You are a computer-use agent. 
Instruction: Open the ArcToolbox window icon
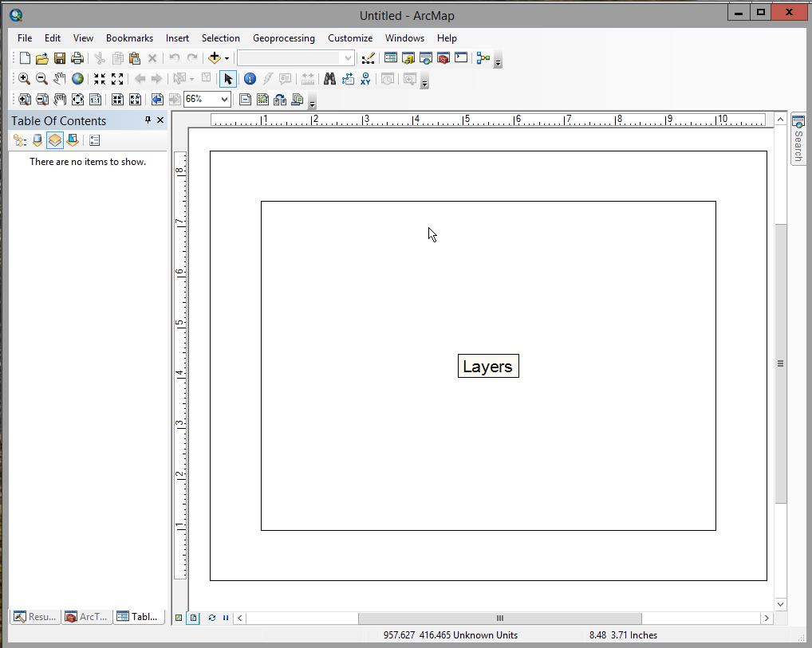click(x=443, y=58)
